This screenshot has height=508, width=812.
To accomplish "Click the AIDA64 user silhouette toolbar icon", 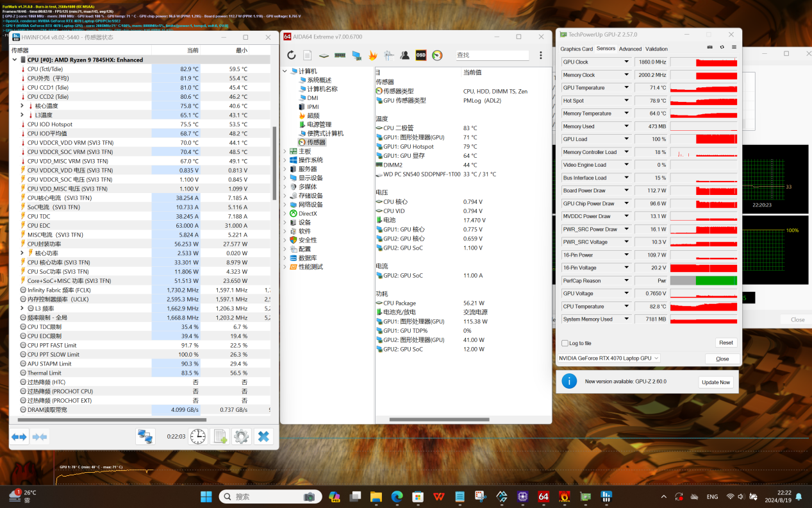I will [x=404, y=55].
